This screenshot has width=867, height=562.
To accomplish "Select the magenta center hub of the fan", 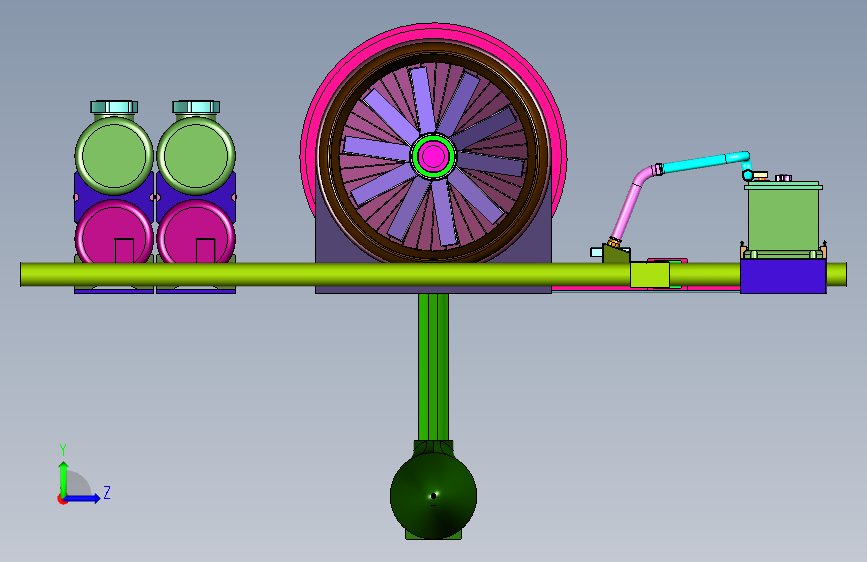I will tap(433, 156).
